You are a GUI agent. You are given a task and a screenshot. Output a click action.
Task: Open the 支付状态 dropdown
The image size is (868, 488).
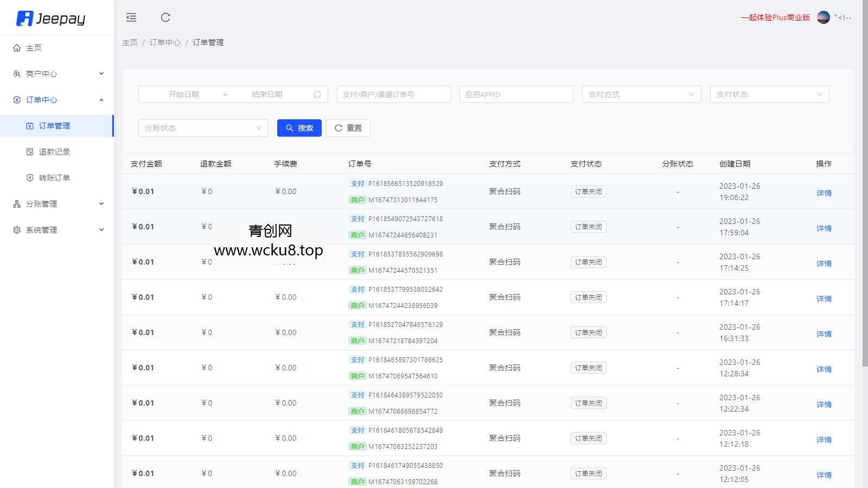769,94
